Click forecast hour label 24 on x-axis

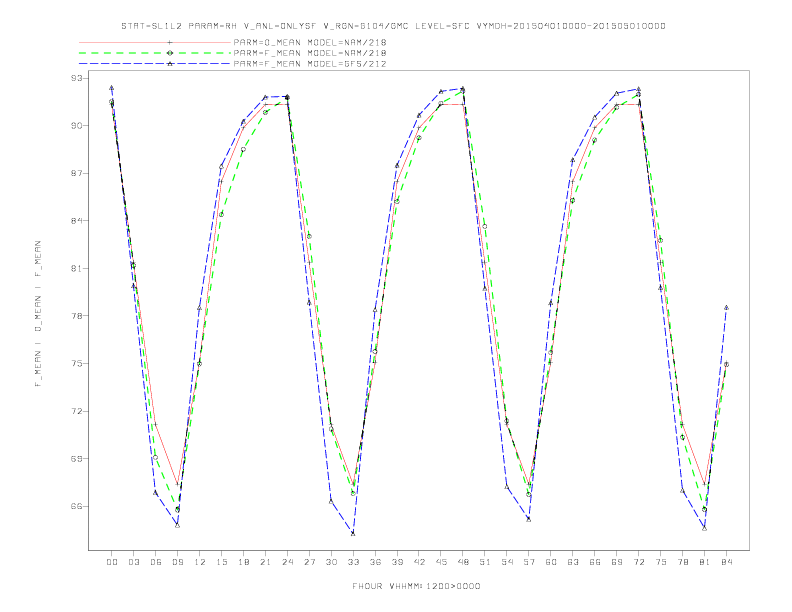[x=287, y=562]
